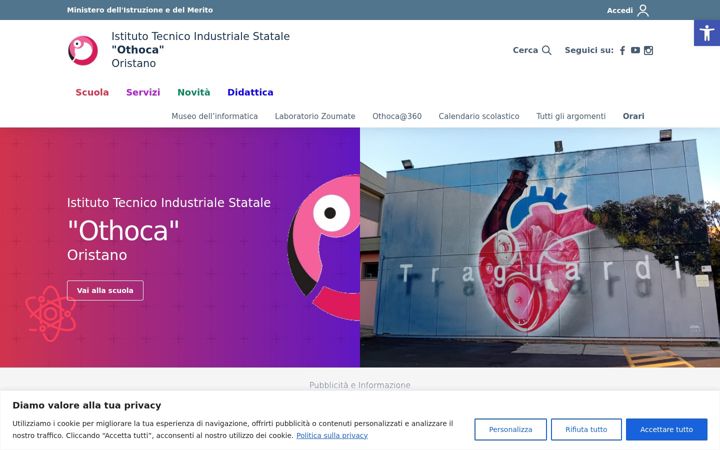Open the YouTube social icon
720x450 pixels.
point(635,51)
